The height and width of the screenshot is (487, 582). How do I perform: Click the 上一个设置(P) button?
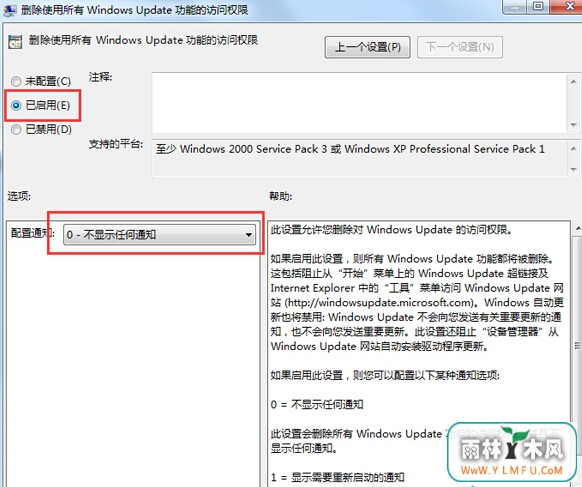pos(367,47)
